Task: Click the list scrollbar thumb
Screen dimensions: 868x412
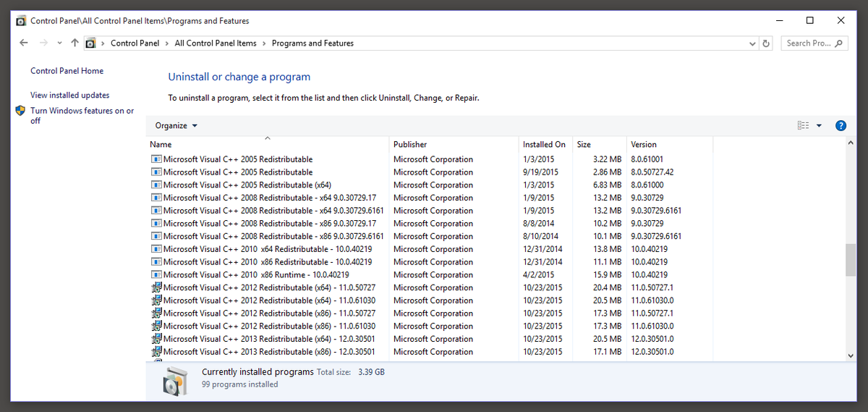Action: pyautogui.click(x=851, y=260)
